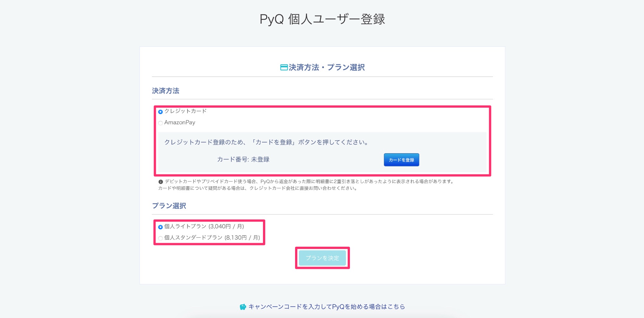The width and height of the screenshot is (644, 318).
Task: Click the credit card icon beside 決済方法・プラン選択 heading
Action: pos(284,67)
